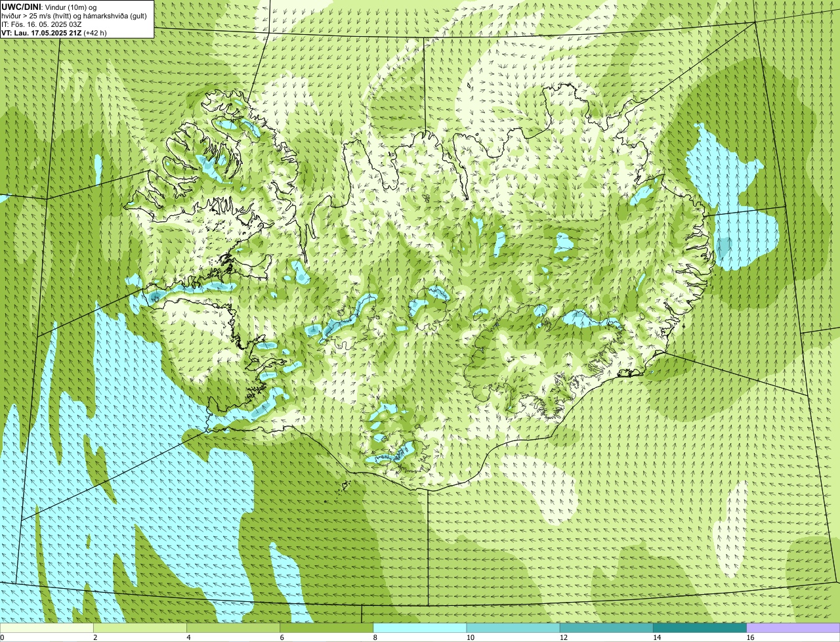Screen dimensions: 840x642
Task: Click the 14–16 m/s dark teal legend swatch
Action: point(700,628)
